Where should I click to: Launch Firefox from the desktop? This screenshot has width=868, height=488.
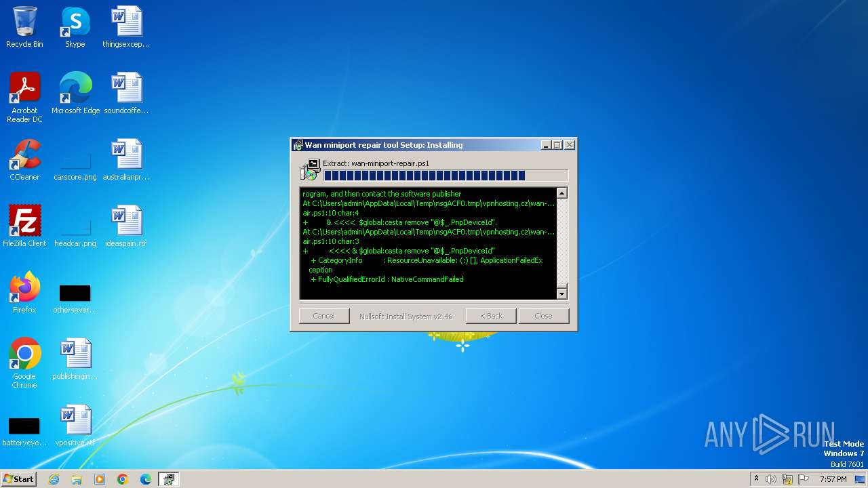pyautogui.click(x=24, y=293)
